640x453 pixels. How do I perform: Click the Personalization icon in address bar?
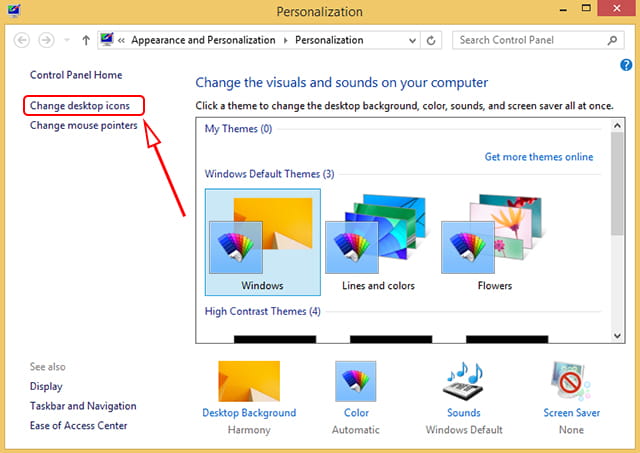point(107,40)
